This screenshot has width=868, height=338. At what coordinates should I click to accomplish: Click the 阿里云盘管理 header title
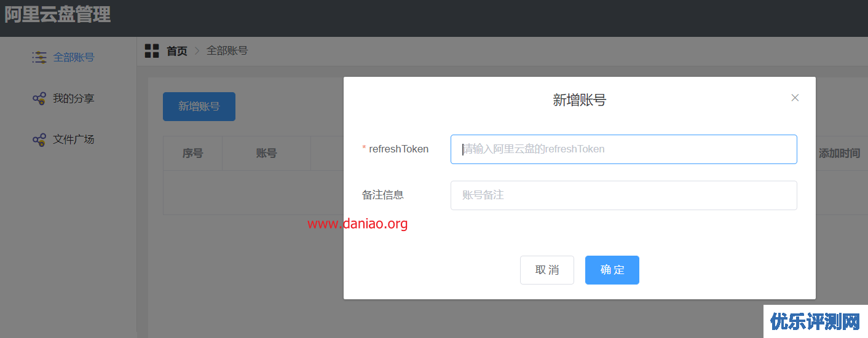(x=58, y=14)
